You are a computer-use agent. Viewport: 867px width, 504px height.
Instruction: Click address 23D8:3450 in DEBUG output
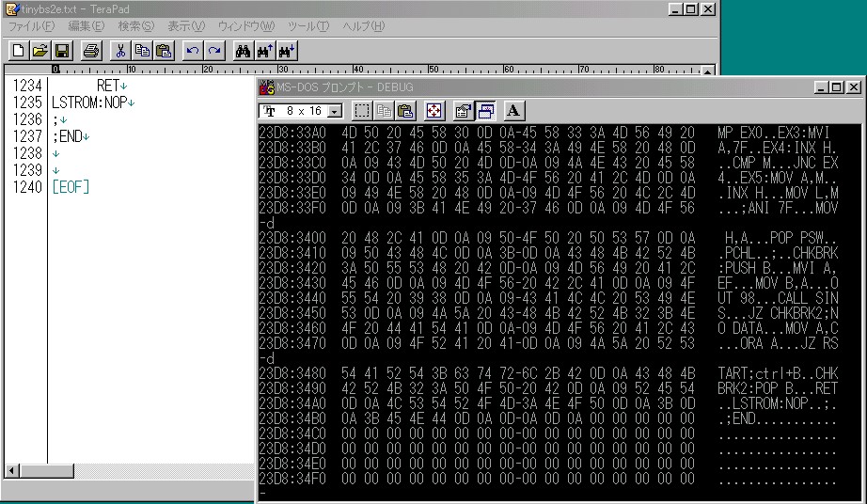[x=292, y=313]
